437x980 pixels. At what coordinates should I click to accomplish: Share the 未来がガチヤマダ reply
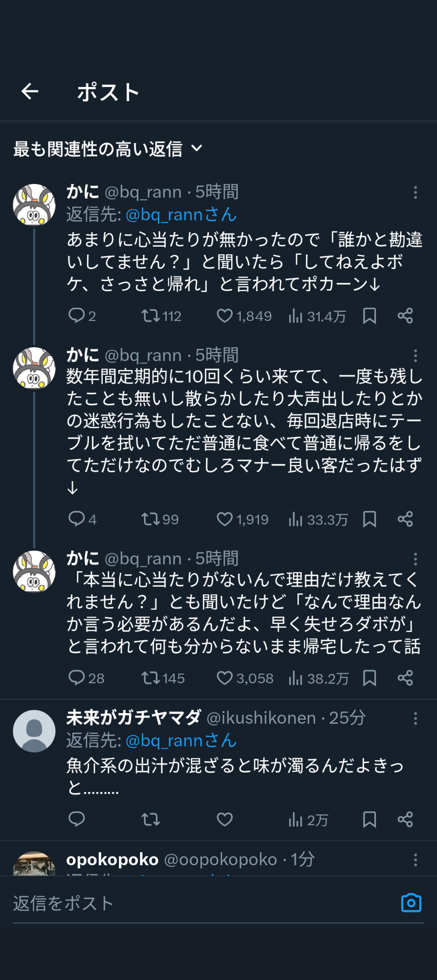405,819
